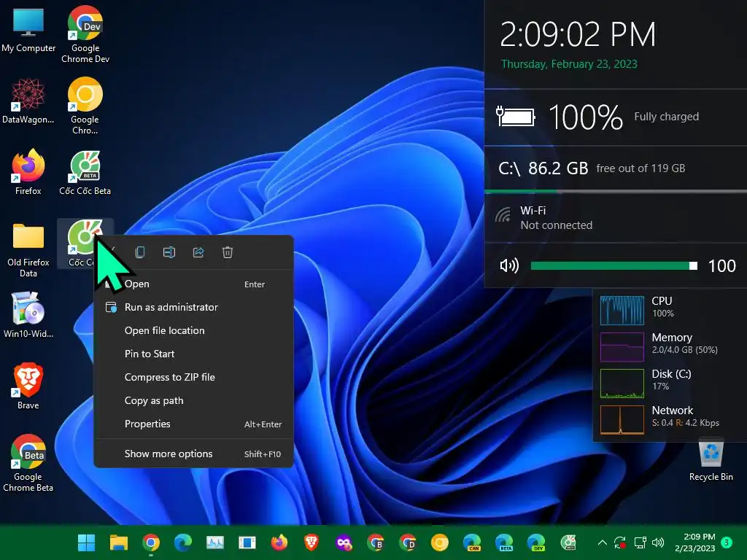This screenshot has height=560, width=747.
Task: Click the network tray icon
Action: 640,542
